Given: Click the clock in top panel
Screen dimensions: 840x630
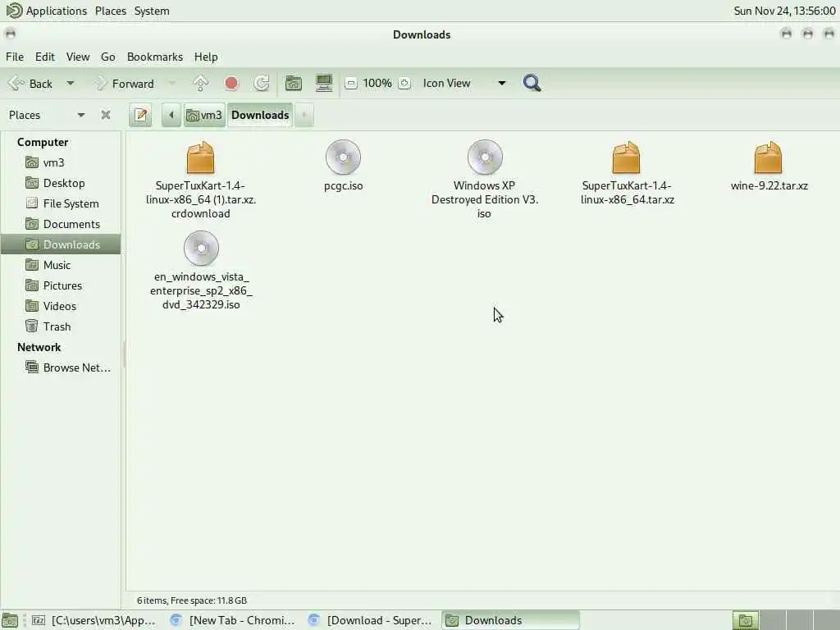Looking at the screenshot, I should coord(784,11).
